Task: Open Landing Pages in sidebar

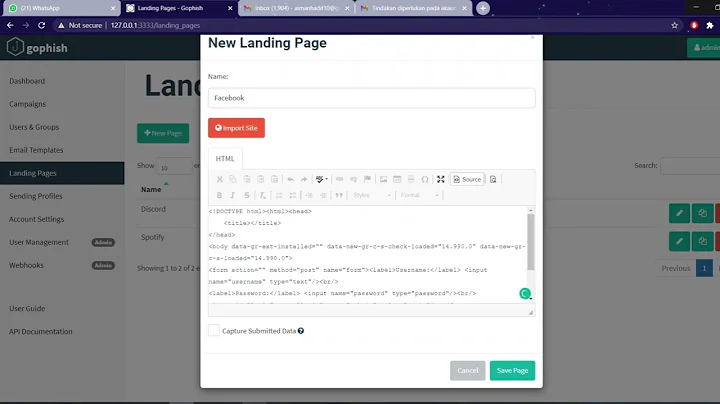Action: (x=62, y=173)
